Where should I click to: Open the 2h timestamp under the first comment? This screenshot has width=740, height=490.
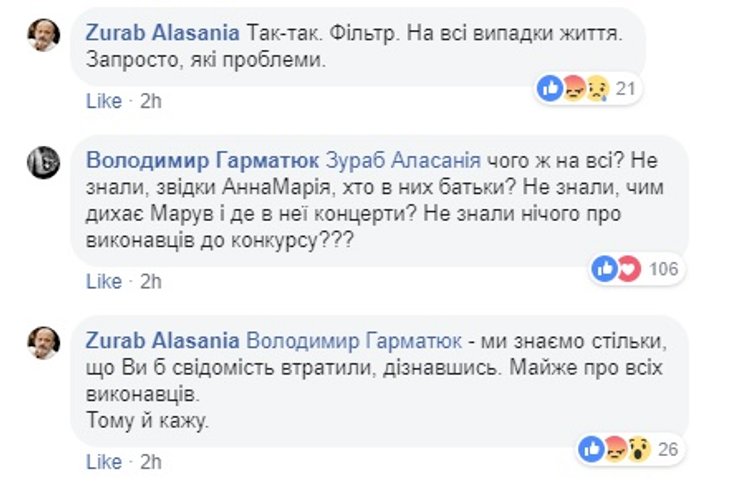click(151, 101)
